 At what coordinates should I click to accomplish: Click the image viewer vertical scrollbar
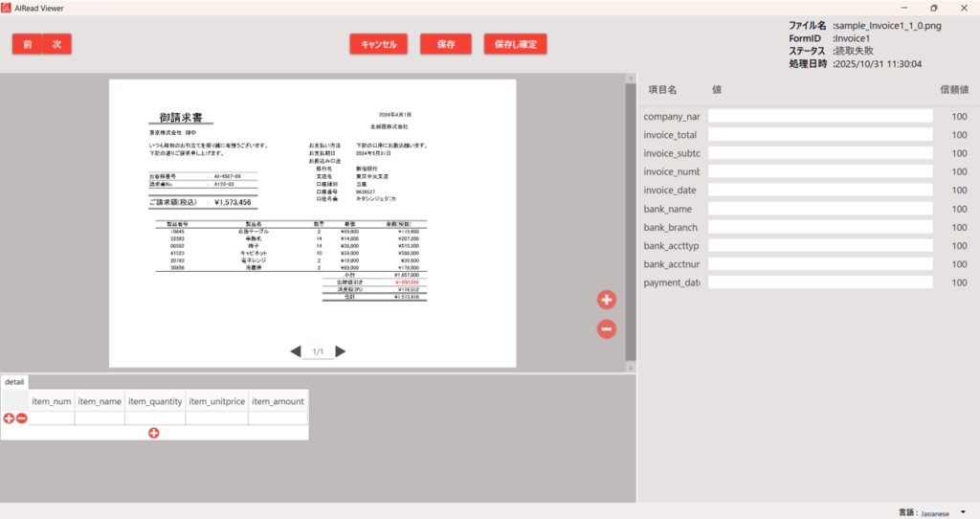tap(630, 220)
